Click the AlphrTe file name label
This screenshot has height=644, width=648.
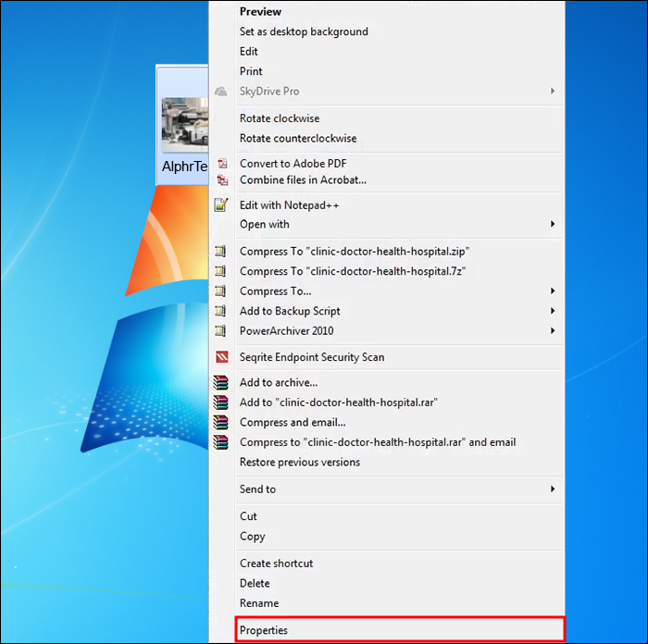coord(185,167)
